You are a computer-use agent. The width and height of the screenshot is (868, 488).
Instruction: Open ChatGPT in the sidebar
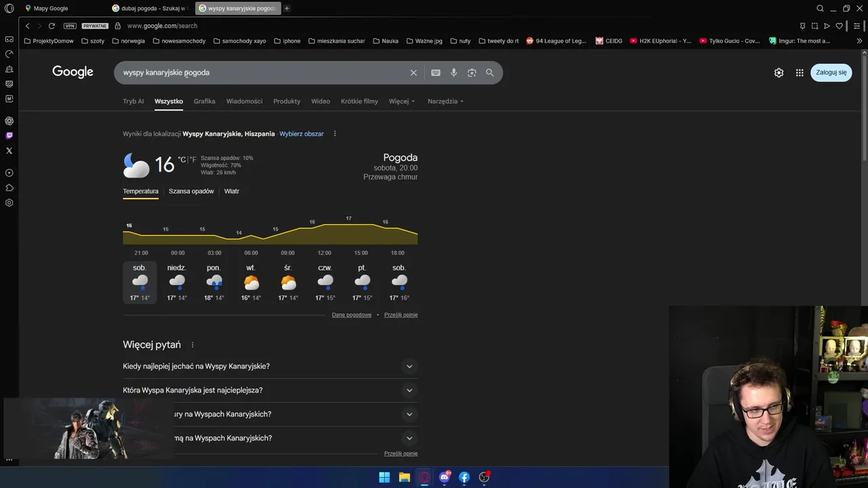tap(9, 121)
